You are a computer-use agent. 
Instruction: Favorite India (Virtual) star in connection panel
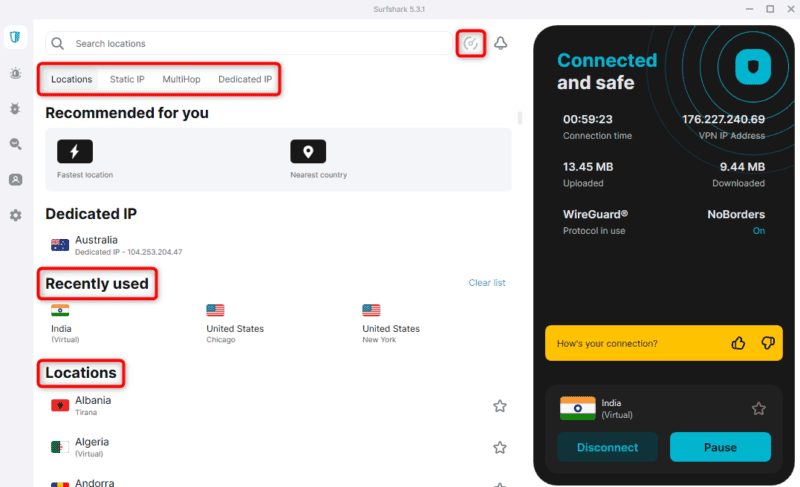(x=759, y=408)
